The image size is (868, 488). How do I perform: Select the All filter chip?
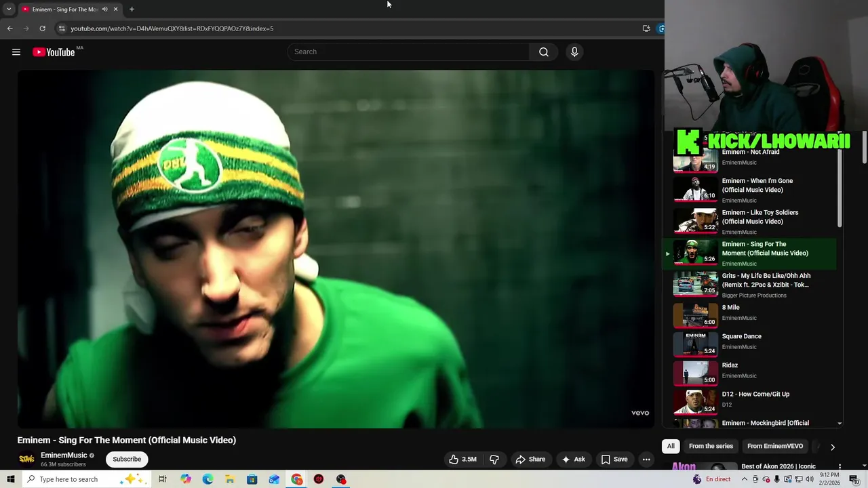coord(671,446)
